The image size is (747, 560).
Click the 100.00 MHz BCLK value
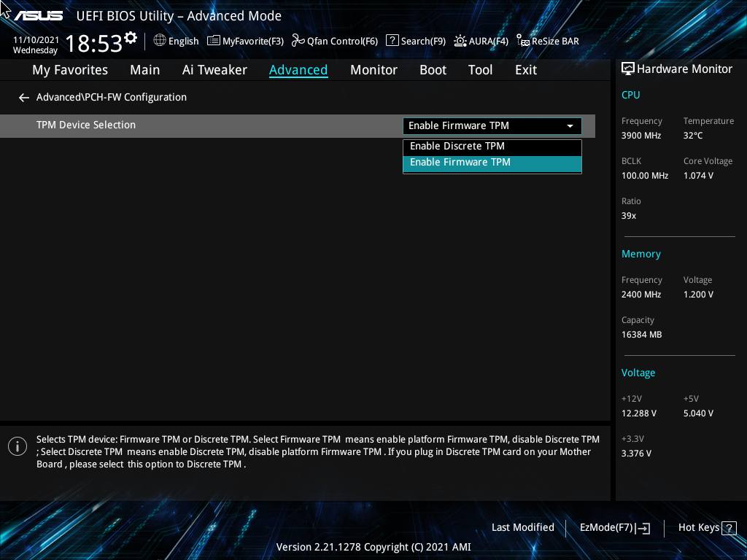tap(645, 176)
